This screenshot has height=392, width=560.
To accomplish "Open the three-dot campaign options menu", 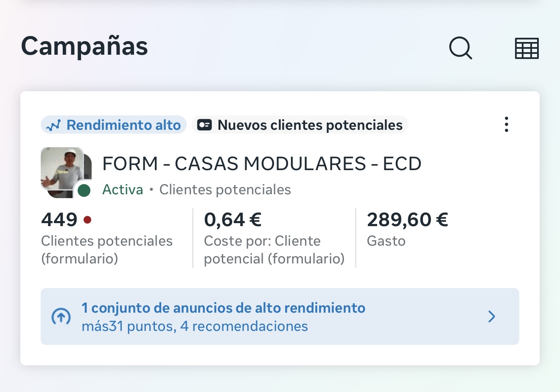I will coord(506,125).
